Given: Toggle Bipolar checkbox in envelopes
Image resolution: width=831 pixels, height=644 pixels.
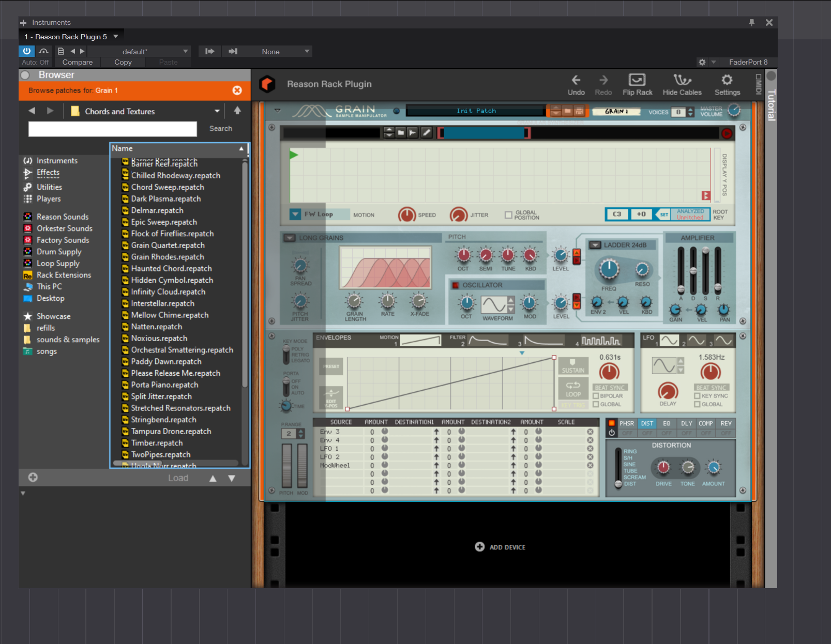Looking at the screenshot, I should [x=596, y=396].
